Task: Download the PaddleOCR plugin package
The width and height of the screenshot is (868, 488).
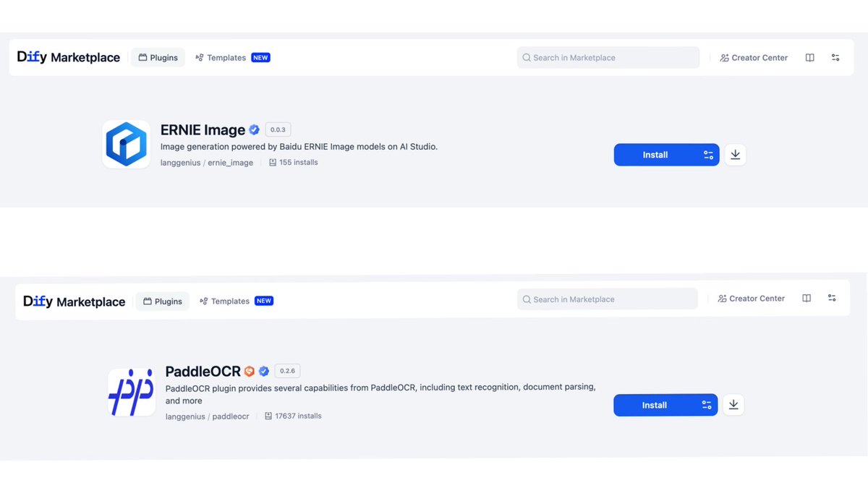Action: tap(733, 405)
